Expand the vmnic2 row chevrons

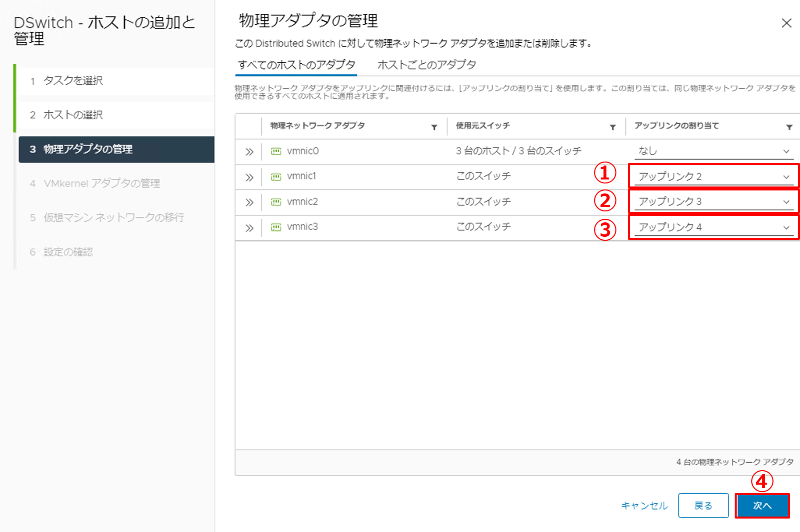249,202
